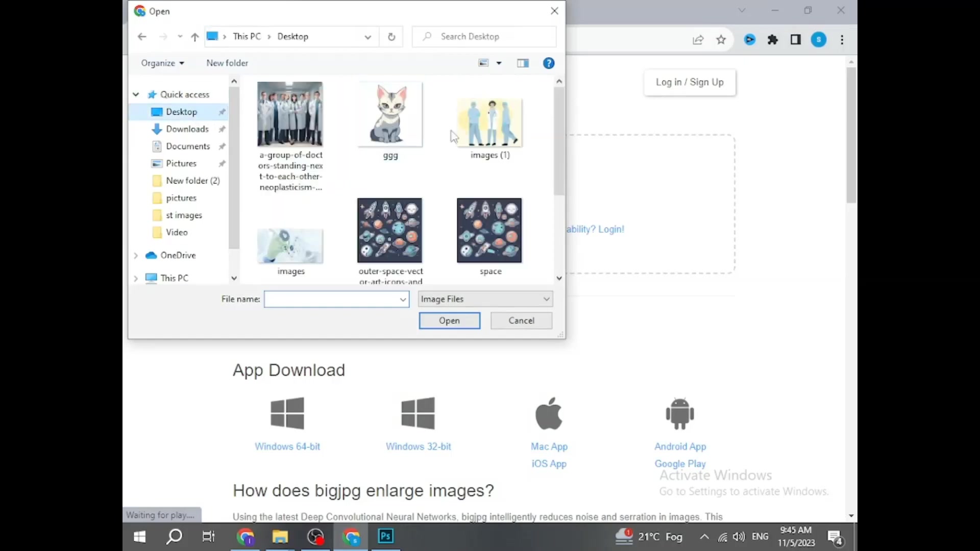The height and width of the screenshot is (551, 980).
Task: Open the Organize menu
Action: click(162, 63)
